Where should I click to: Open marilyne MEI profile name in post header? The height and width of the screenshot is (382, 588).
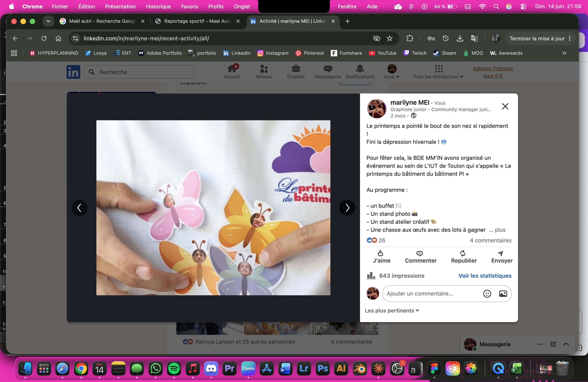pos(410,102)
